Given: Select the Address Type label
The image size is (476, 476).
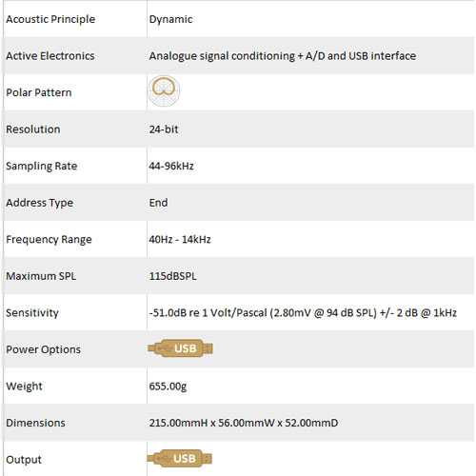Looking at the screenshot, I should [40, 203].
